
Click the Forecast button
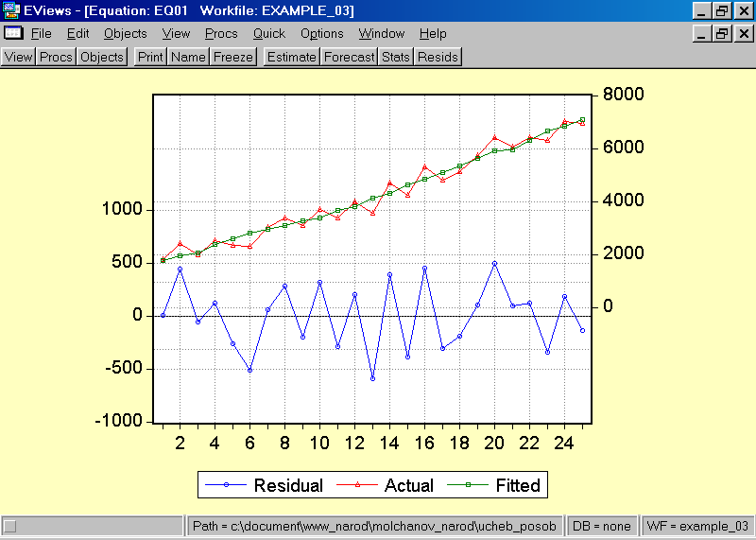[349, 57]
